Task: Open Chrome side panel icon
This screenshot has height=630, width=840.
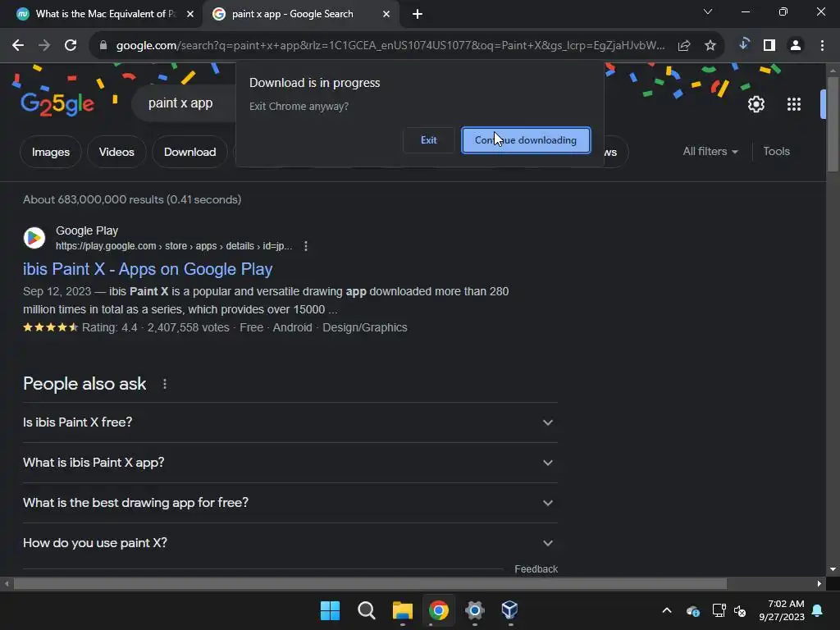Action: coord(769,46)
